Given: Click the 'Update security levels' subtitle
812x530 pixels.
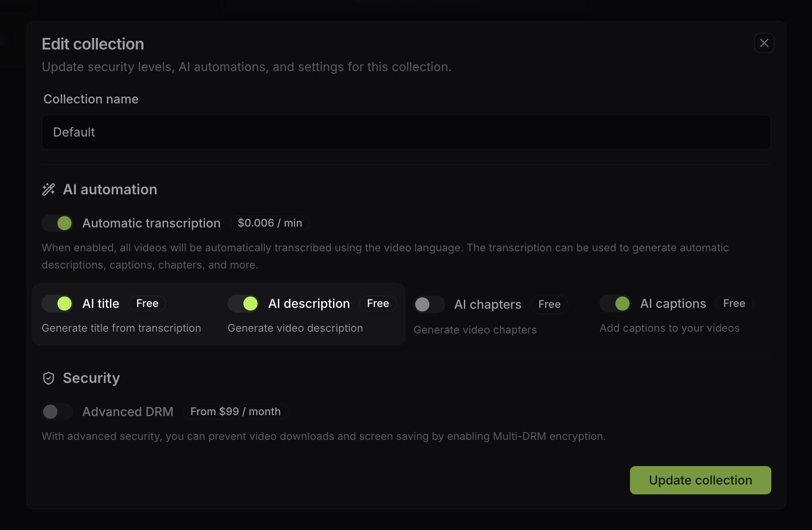Looking at the screenshot, I should pos(247,67).
